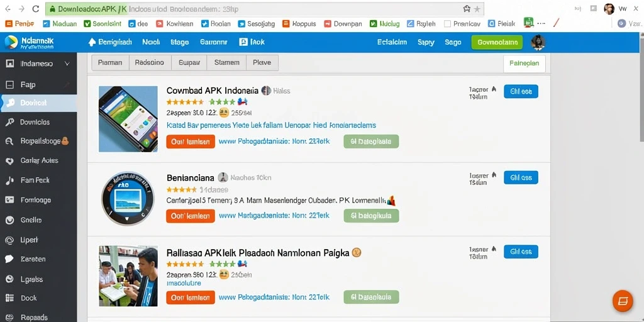Viewport: 644px width, 322px height.
Task: Click the green Govmoolaine button
Action: 497,42
